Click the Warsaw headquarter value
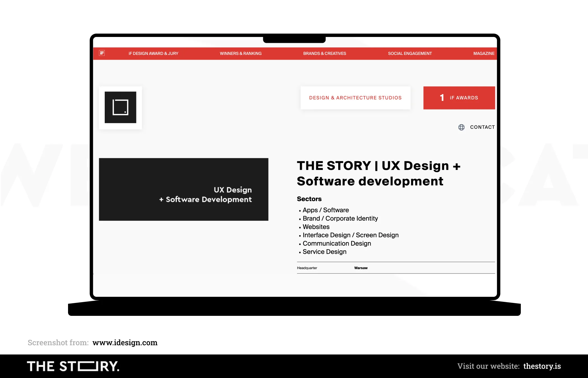 click(361, 268)
